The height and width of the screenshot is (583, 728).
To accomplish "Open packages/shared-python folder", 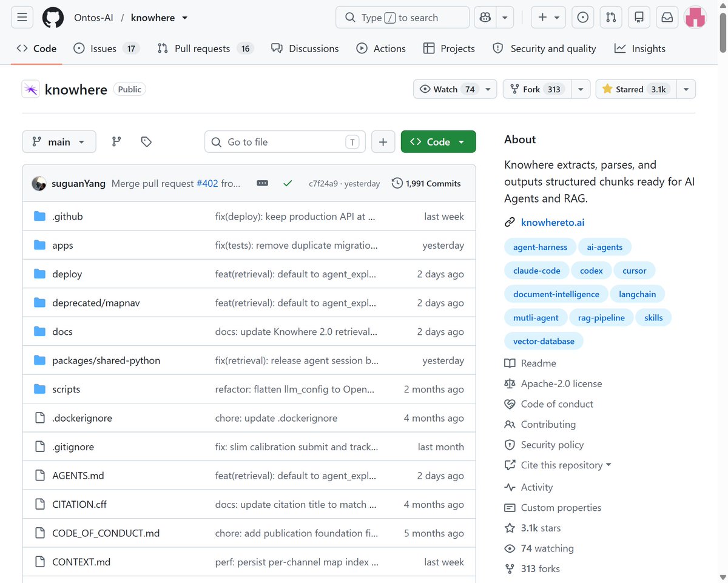I will [106, 360].
